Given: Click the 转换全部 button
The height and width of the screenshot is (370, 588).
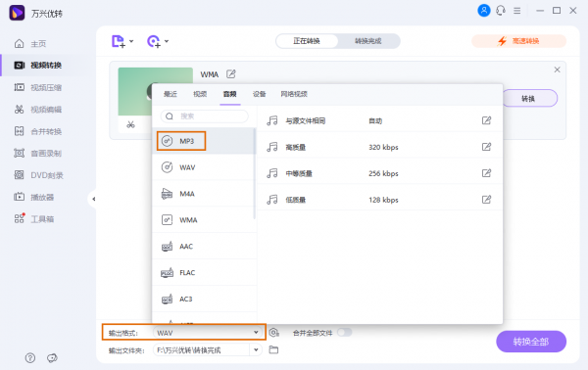Looking at the screenshot, I should pos(531,342).
